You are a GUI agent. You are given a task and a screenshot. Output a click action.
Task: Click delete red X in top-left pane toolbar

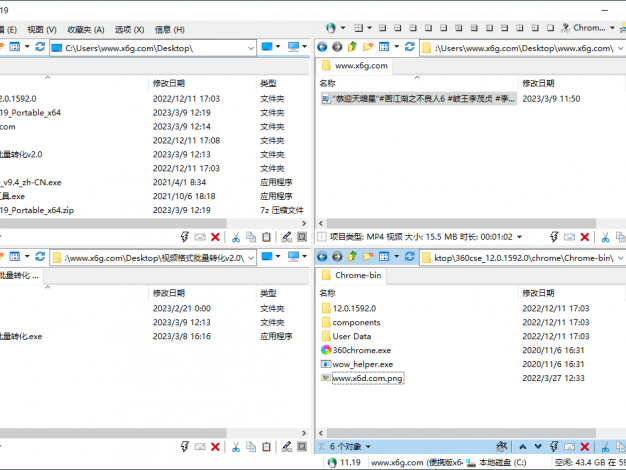tap(215, 237)
